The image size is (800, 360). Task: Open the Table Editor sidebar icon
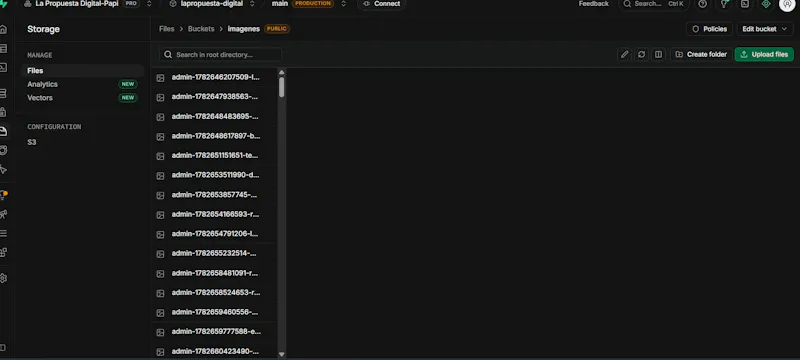4,48
